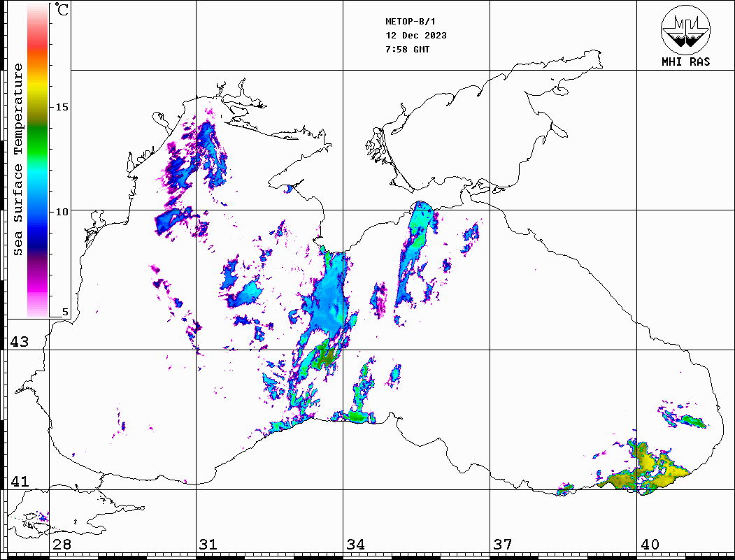Click the 5 tick on temperature scale

[65, 312]
